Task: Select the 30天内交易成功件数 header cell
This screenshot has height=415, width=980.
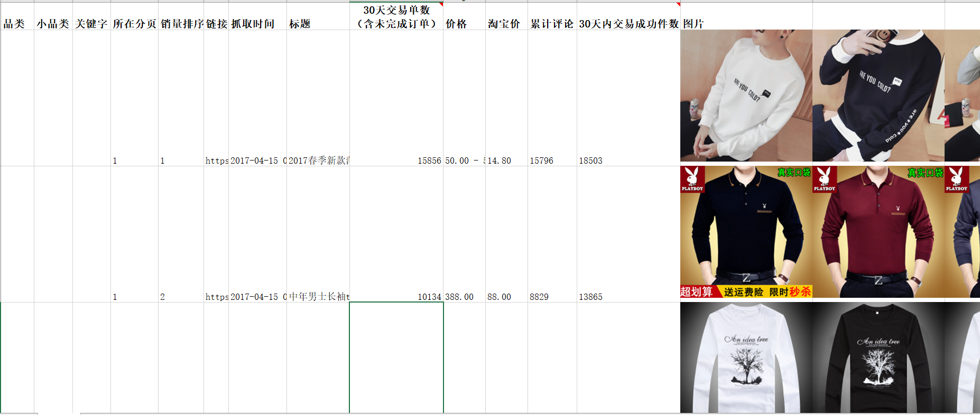Action: tap(628, 16)
